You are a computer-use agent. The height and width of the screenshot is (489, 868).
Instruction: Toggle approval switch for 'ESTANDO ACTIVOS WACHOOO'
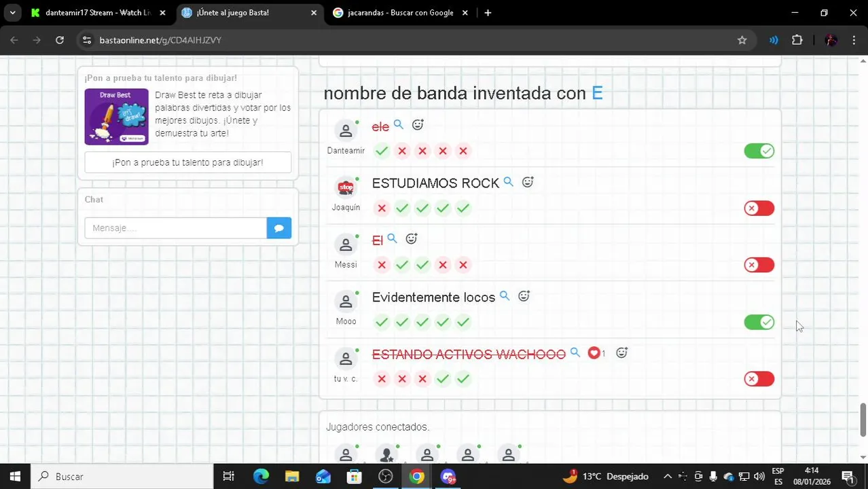(x=759, y=379)
